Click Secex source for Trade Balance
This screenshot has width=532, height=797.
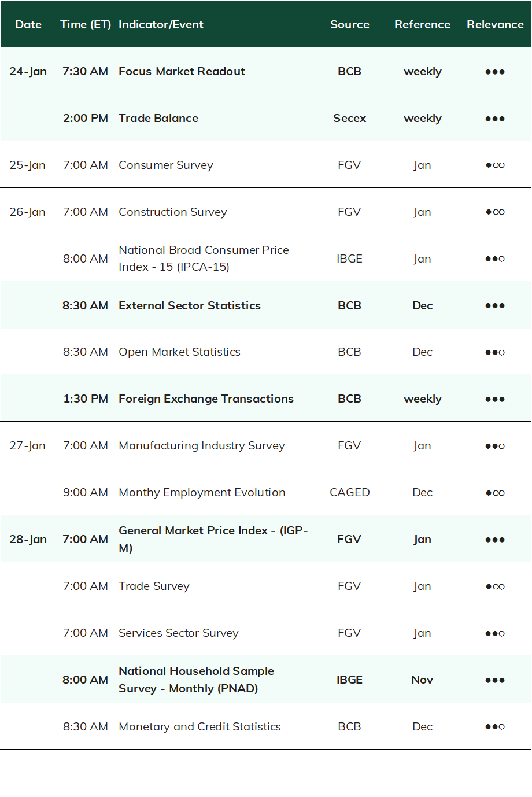point(350,118)
